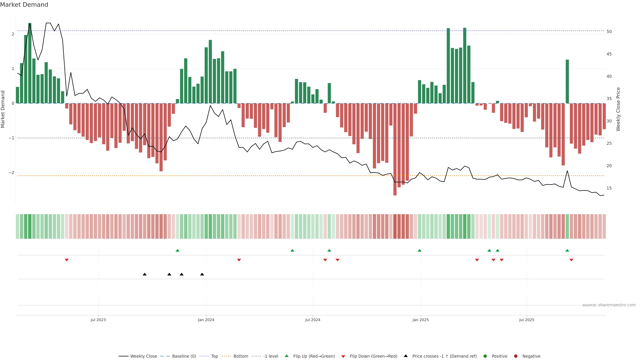Toggle Flip Up (Red→Green) legend entry
The height and width of the screenshot is (362, 644).
click(x=314, y=356)
